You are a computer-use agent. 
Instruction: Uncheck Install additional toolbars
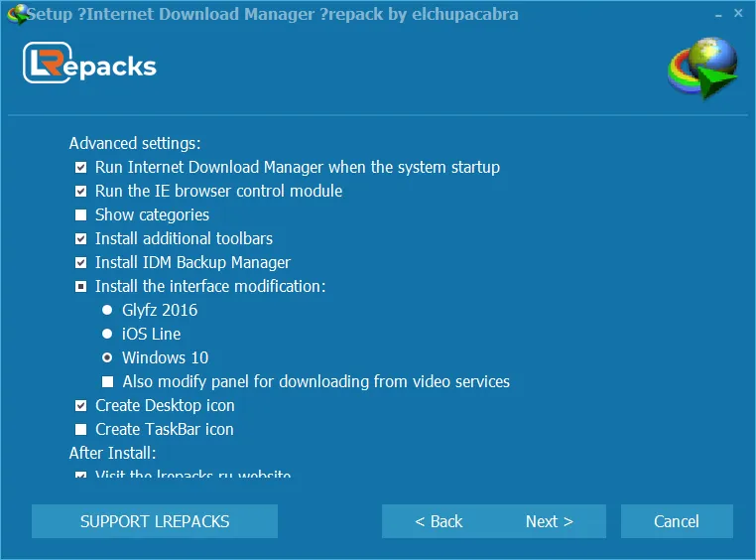pos(81,238)
